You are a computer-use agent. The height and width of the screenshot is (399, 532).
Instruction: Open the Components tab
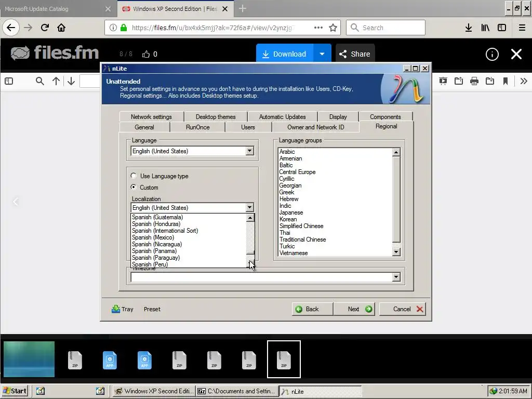pyautogui.click(x=385, y=117)
